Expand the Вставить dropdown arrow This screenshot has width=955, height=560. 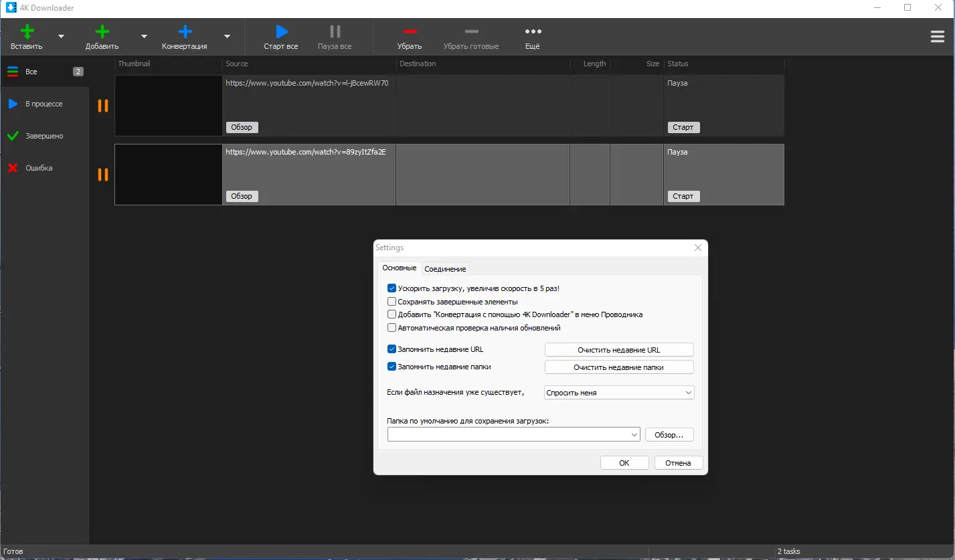coord(62,36)
